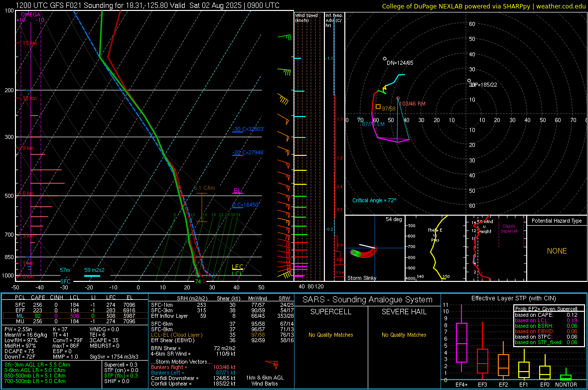The width and height of the screenshot is (588, 390).
Task: Click the 15 km height marker
Action: point(29,43)
